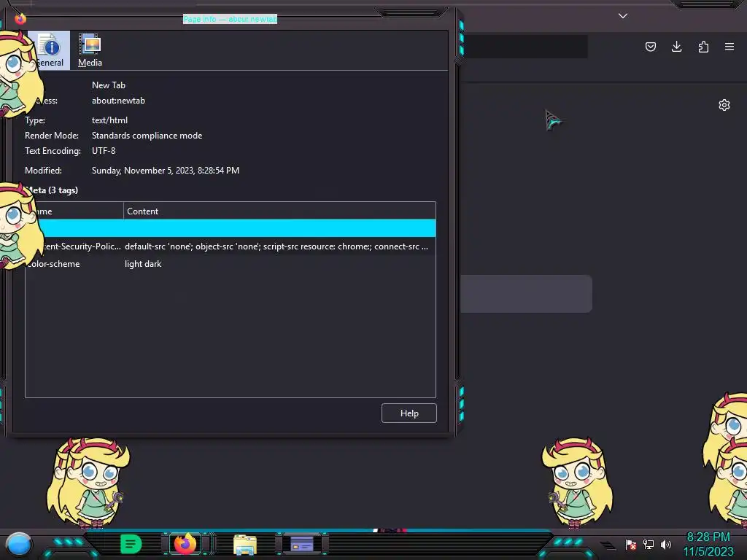Select the highlighted blue meta tag row

click(231, 228)
